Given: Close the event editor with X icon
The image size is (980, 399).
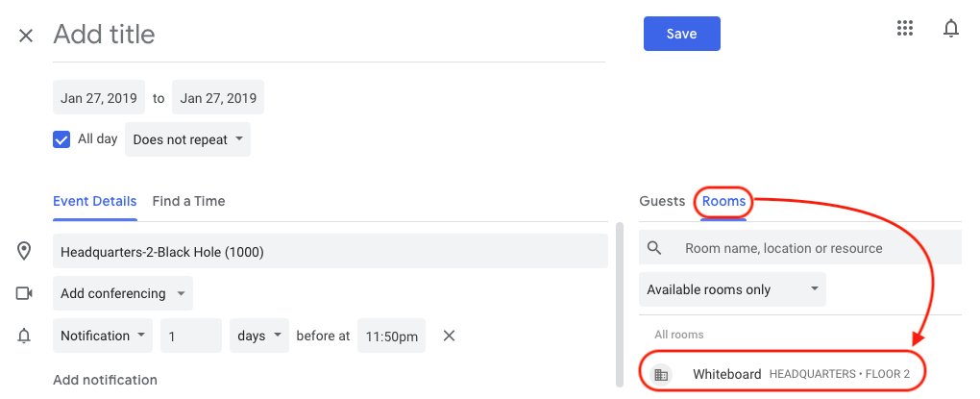Looking at the screenshot, I should tap(26, 36).
